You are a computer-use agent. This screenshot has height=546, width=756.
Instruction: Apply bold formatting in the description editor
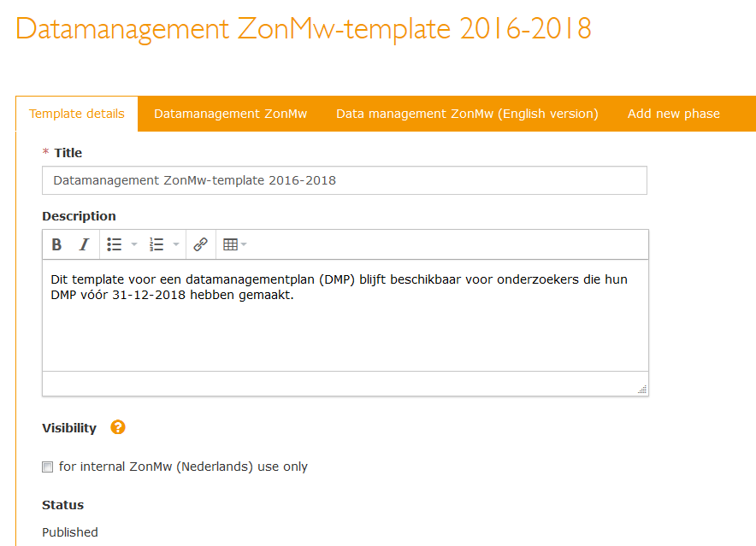click(x=56, y=244)
